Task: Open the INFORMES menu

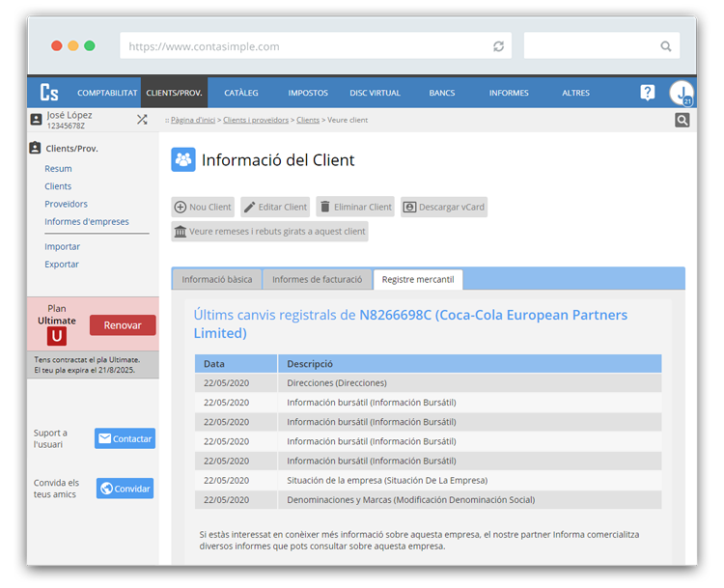Action: (x=509, y=93)
